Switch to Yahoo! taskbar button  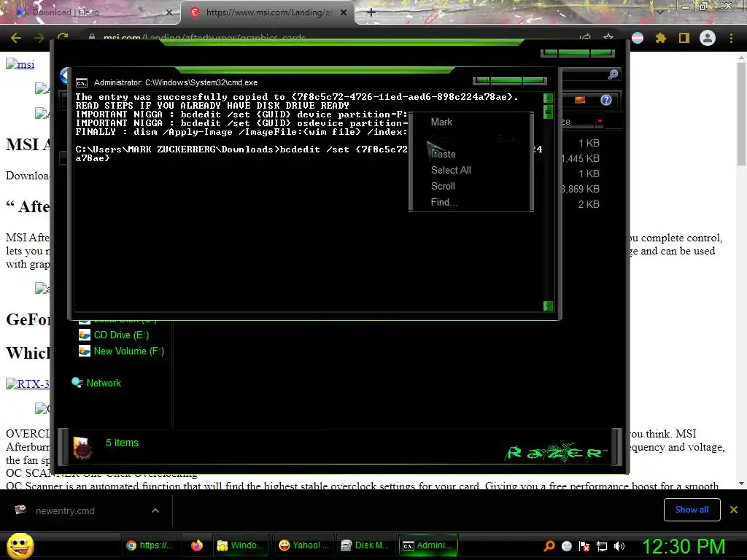[x=303, y=545]
